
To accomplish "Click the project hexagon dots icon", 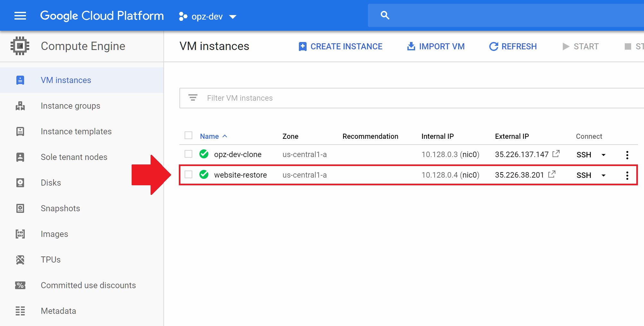I will [x=183, y=16].
